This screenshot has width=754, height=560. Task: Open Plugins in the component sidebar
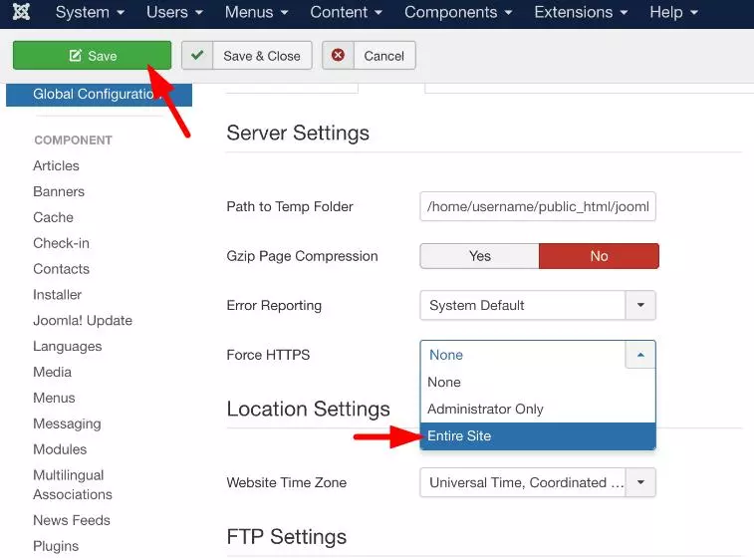coord(56,546)
